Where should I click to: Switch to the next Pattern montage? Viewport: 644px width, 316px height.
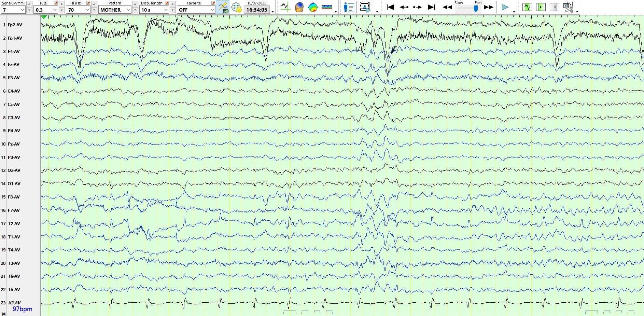coord(135,10)
